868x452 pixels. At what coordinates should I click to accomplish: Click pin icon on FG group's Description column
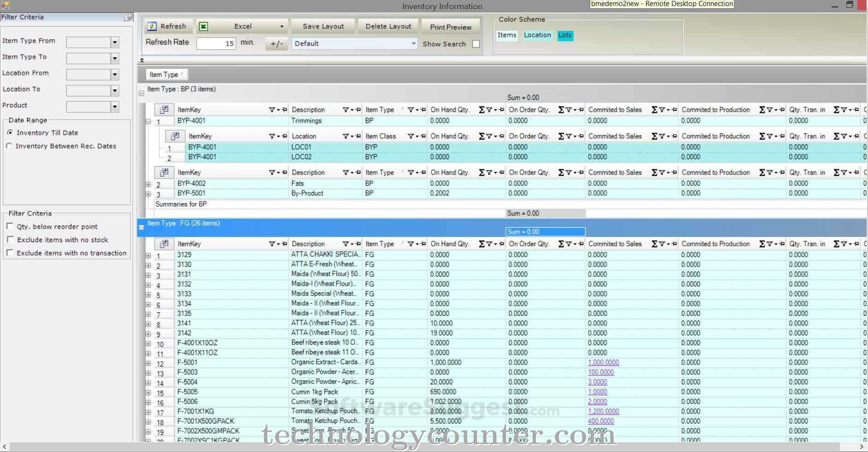pyautogui.click(x=358, y=244)
